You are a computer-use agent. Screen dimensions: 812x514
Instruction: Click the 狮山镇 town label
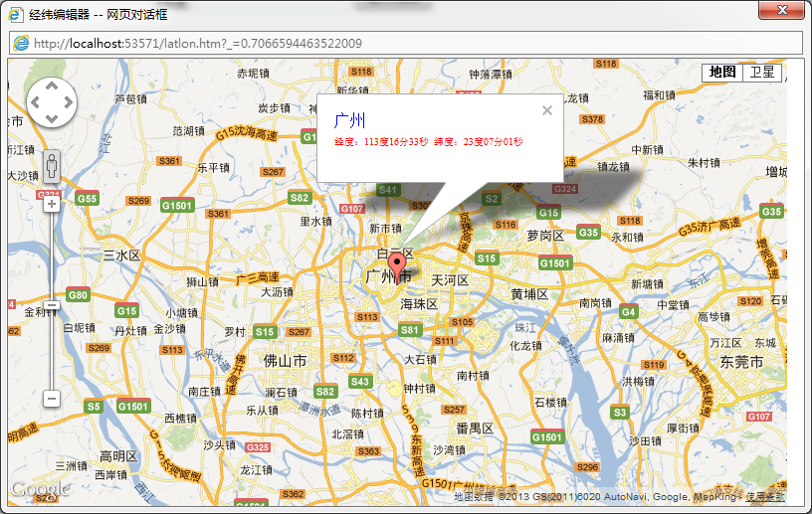point(202,282)
